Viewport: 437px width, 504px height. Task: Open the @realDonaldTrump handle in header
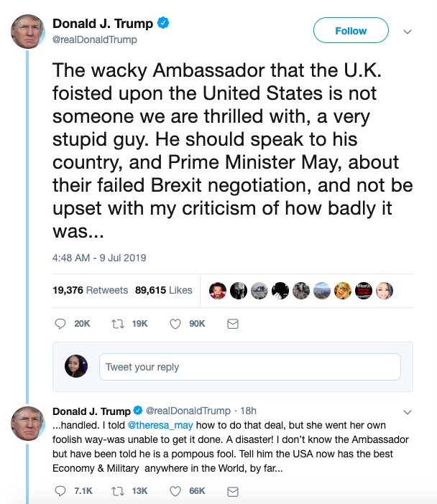click(95, 39)
